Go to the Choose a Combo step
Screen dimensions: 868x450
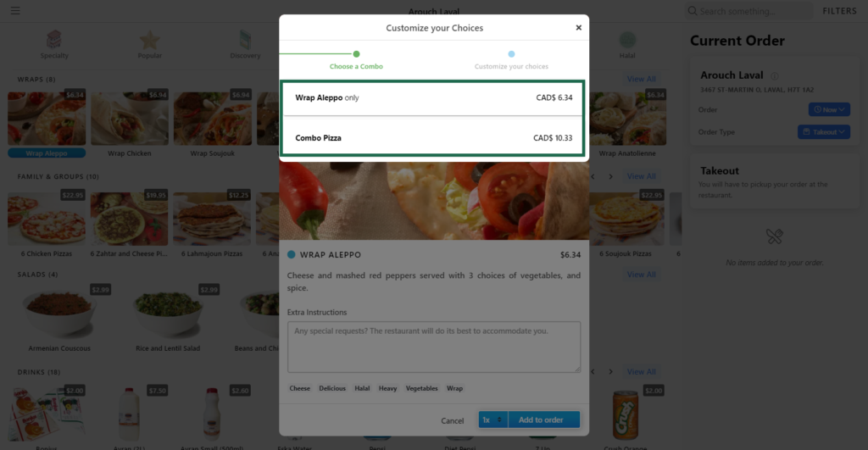(x=356, y=60)
